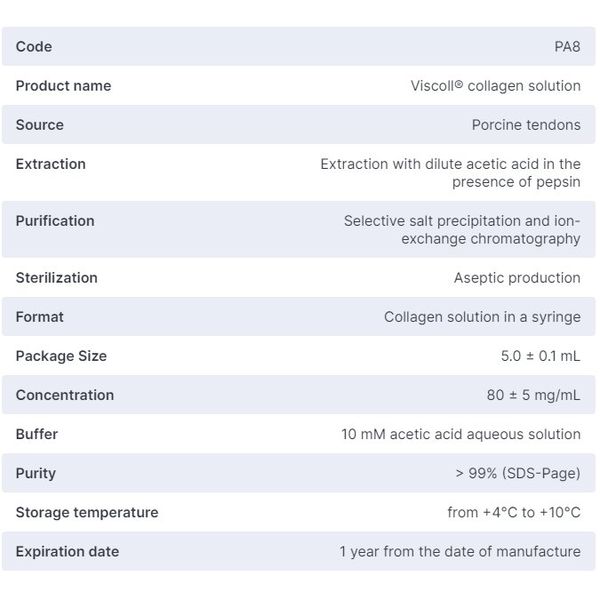Select the PA8 code value

[567, 47]
